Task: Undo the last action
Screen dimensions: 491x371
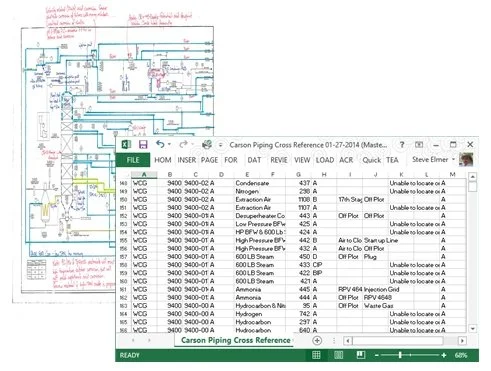Action: 160,144
